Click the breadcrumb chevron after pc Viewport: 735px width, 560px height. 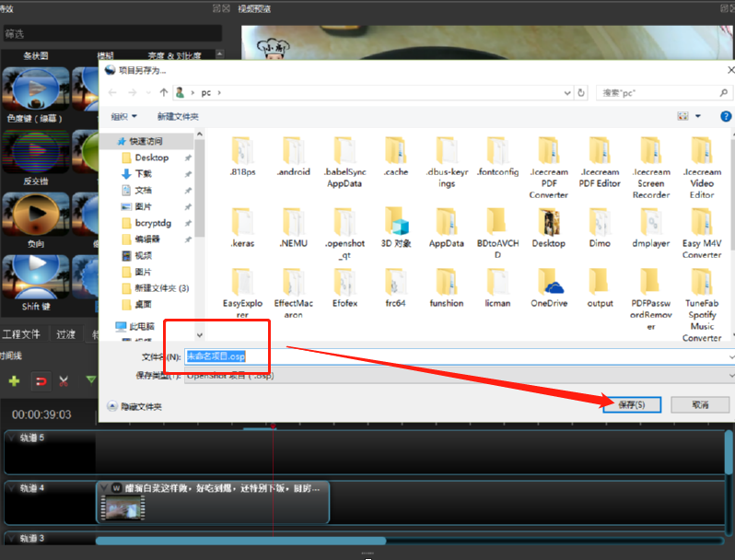coord(219,93)
